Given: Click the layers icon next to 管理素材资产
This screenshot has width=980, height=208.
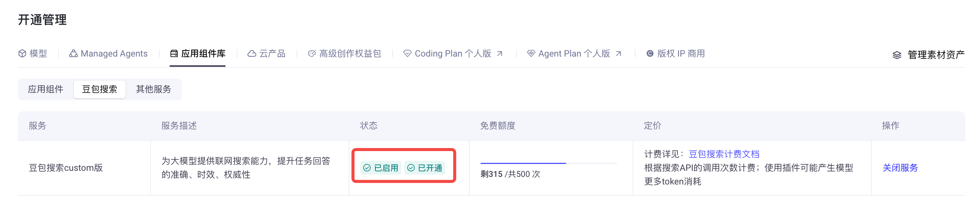Looking at the screenshot, I should (896, 55).
